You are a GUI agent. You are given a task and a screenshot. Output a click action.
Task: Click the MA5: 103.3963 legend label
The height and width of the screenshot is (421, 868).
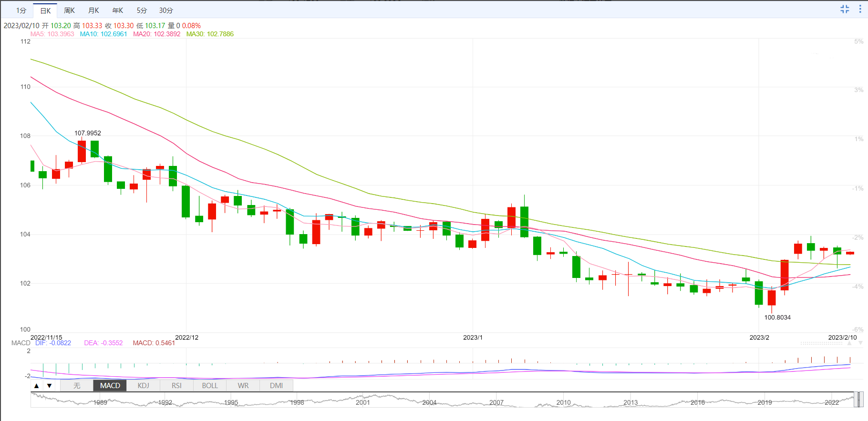[52, 34]
